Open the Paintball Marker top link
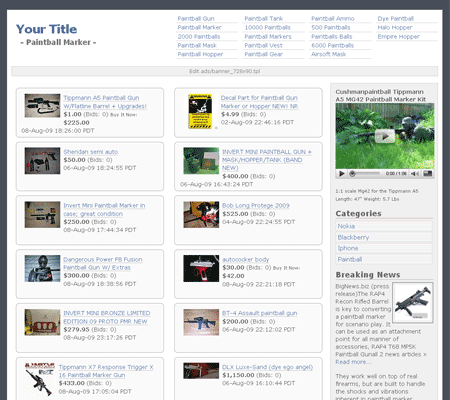Image resolution: width=450 pixels, height=400 pixels. 199,27
